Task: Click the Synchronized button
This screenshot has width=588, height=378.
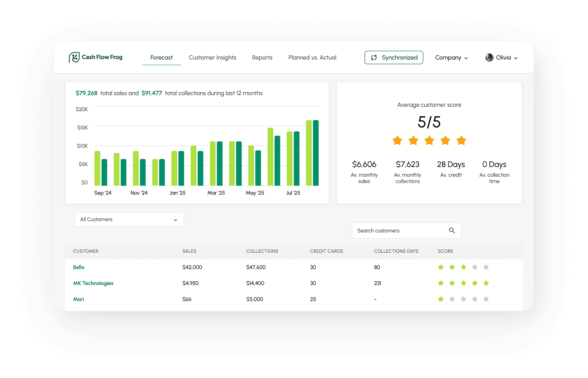Action: (394, 57)
